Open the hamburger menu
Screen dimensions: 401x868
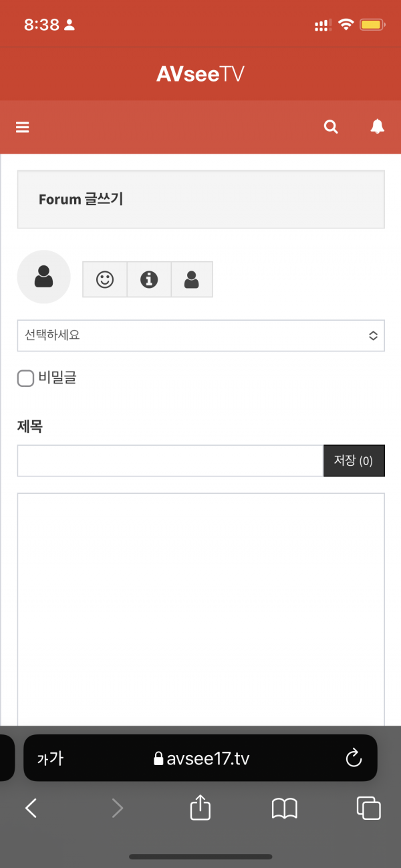click(23, 127)
